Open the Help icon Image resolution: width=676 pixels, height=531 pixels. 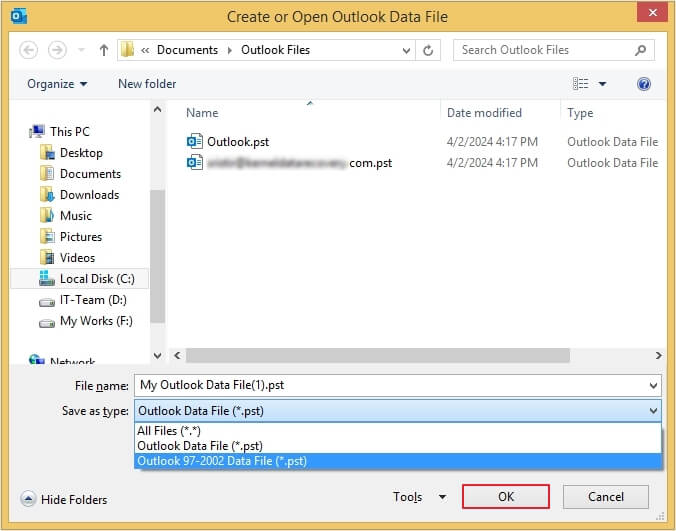644,84
